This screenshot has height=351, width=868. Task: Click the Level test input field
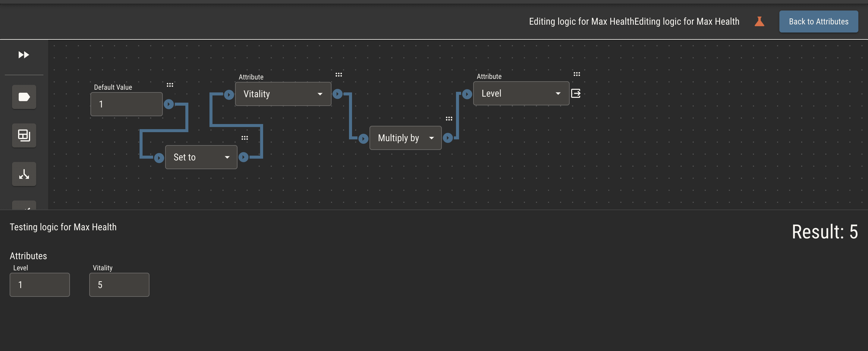(x=40, y=284)
